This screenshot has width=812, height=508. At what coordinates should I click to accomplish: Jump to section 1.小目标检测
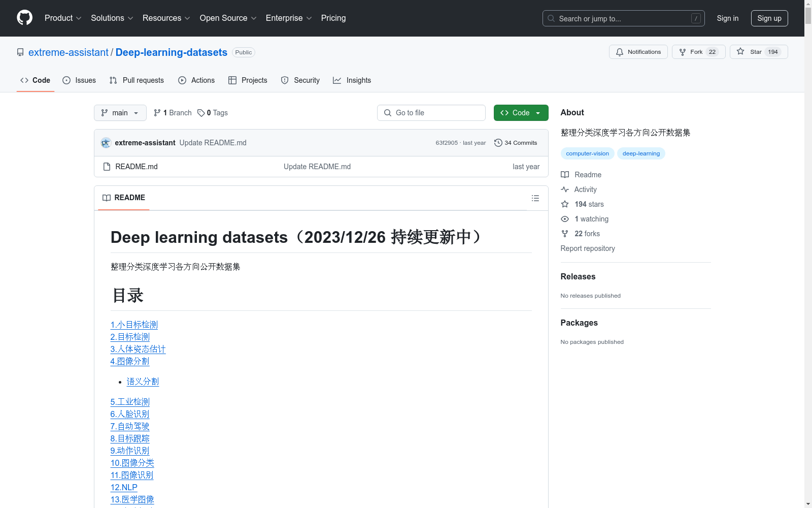(x=134, y=325)
